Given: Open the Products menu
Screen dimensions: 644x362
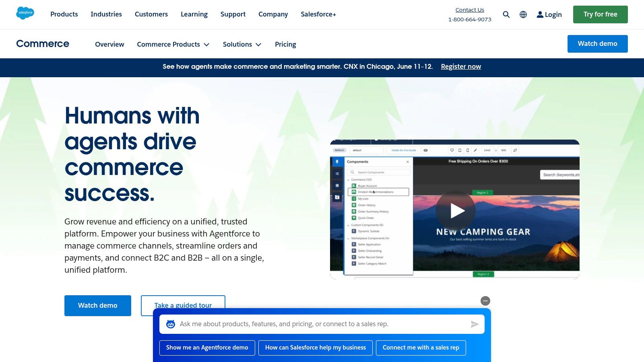Looking at the screenshot, I should point(64,14).
